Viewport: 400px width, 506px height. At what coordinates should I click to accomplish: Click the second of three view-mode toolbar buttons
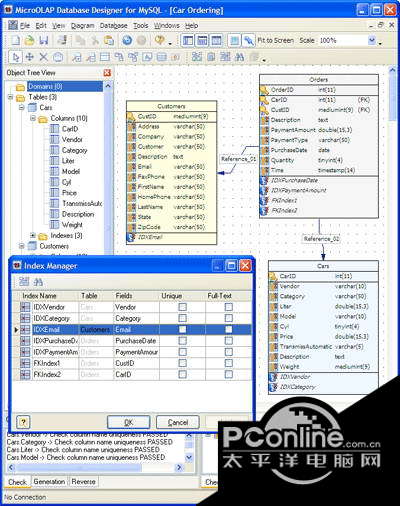click(202, 41)
